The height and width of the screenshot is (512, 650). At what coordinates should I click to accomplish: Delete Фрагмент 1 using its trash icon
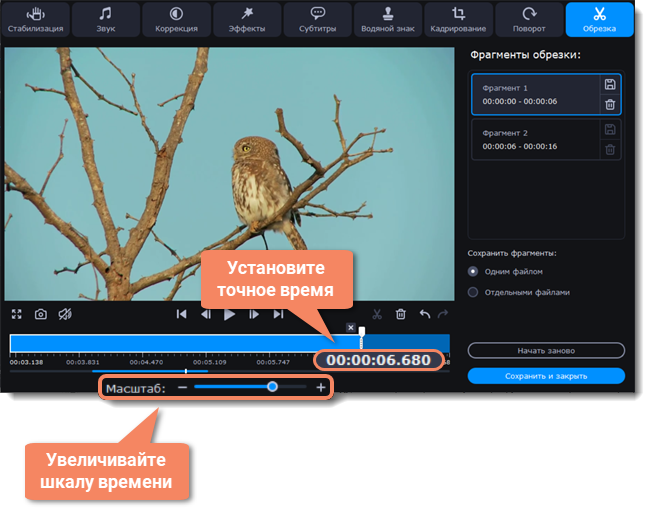pyautogui.click(x=610, y=104)
